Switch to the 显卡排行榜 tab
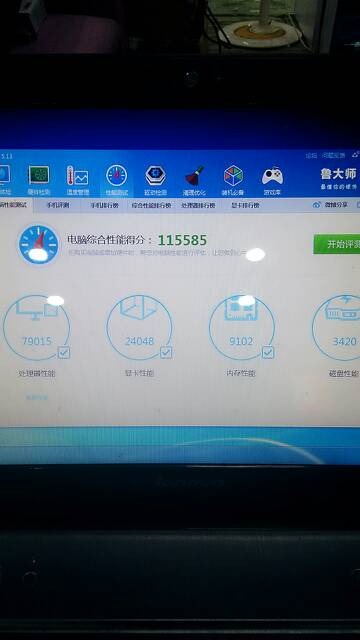Image resolution: width=360 pixels, height=640 pixels. tap(245, 205)
